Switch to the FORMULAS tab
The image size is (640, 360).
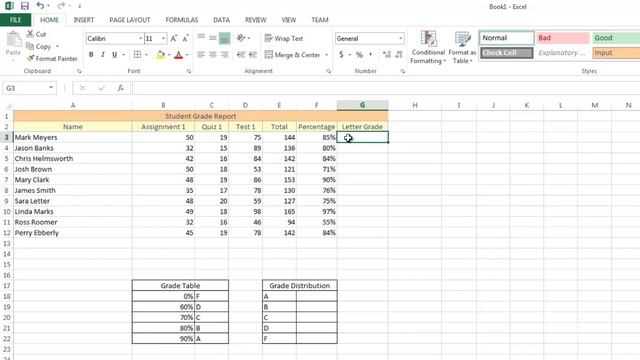coord(182,20)
